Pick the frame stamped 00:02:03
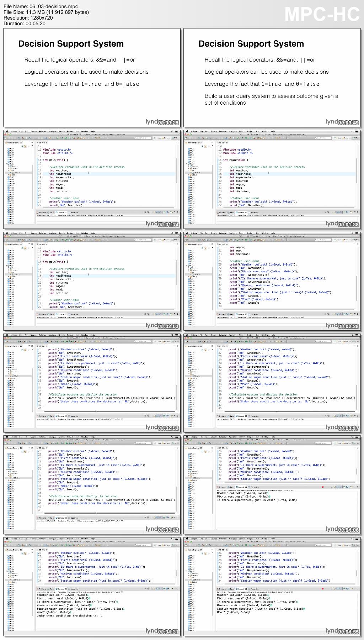Screen dimensions: 364x640 coord(92,281)
